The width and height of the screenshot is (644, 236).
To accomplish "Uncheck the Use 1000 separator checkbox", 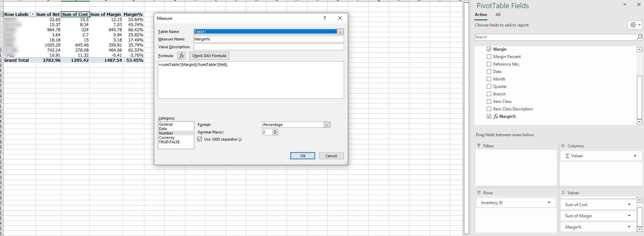I will tap(200, 139).
